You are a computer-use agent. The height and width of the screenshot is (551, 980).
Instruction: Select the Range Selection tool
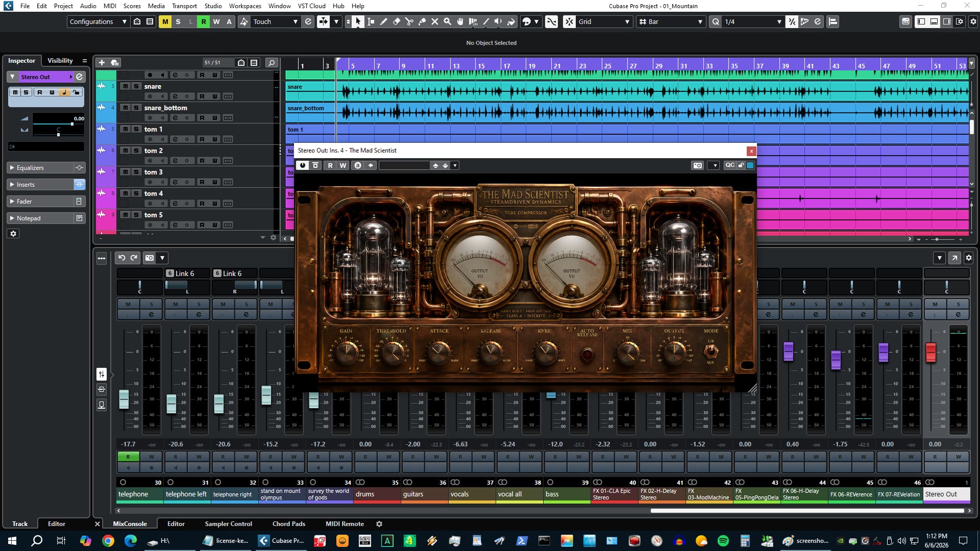click(x=371, y=21)
